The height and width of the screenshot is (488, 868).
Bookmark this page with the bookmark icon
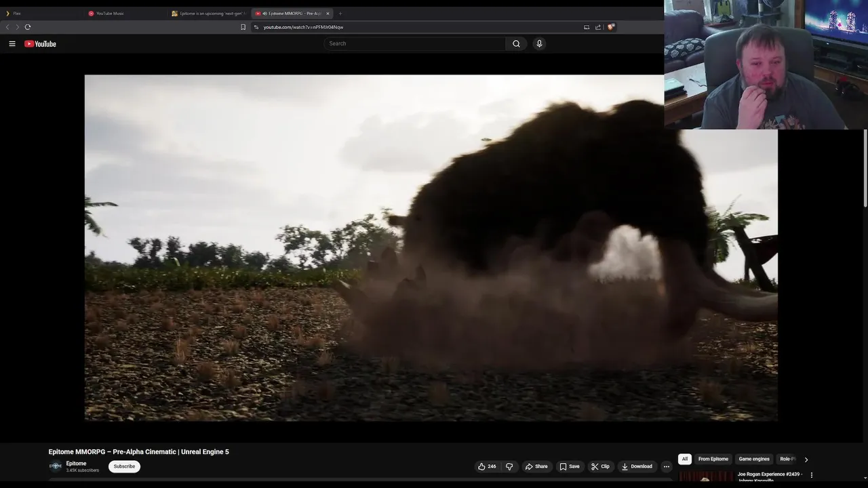coord(243,27)
